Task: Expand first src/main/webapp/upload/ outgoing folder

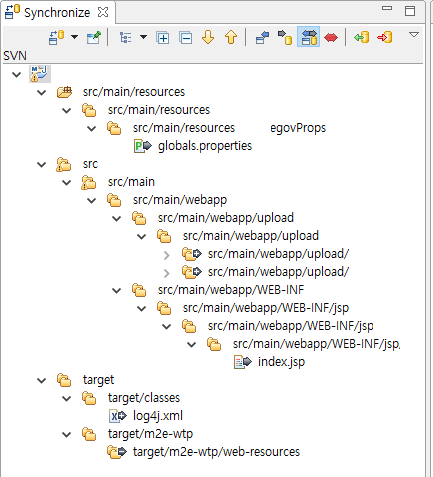Action: [x=166, y=255]
